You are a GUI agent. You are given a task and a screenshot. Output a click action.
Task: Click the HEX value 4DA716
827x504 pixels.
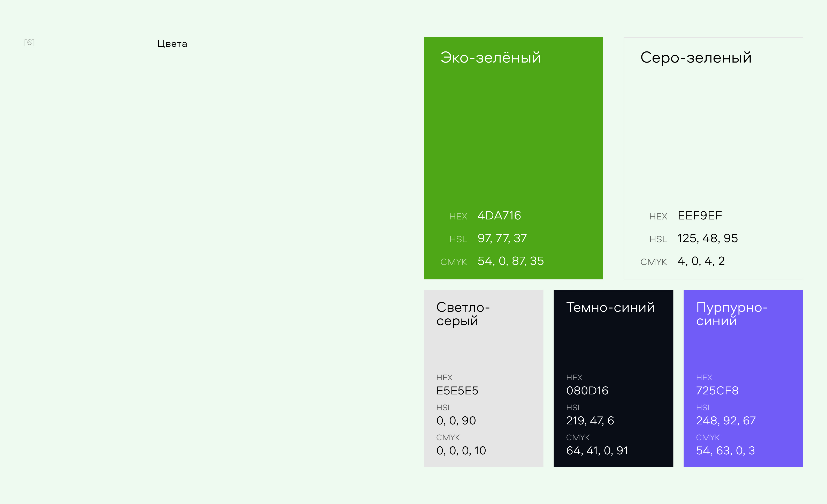[499, 216]
